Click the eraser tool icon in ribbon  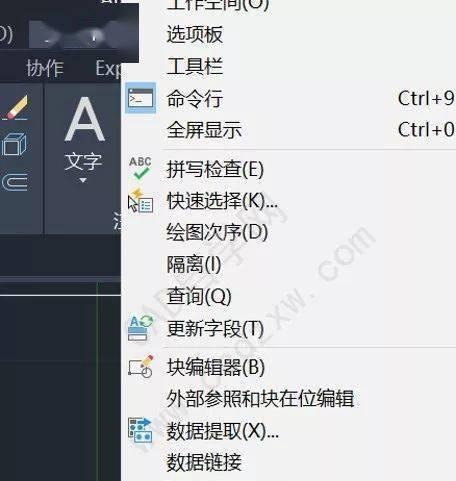(16, 107)
